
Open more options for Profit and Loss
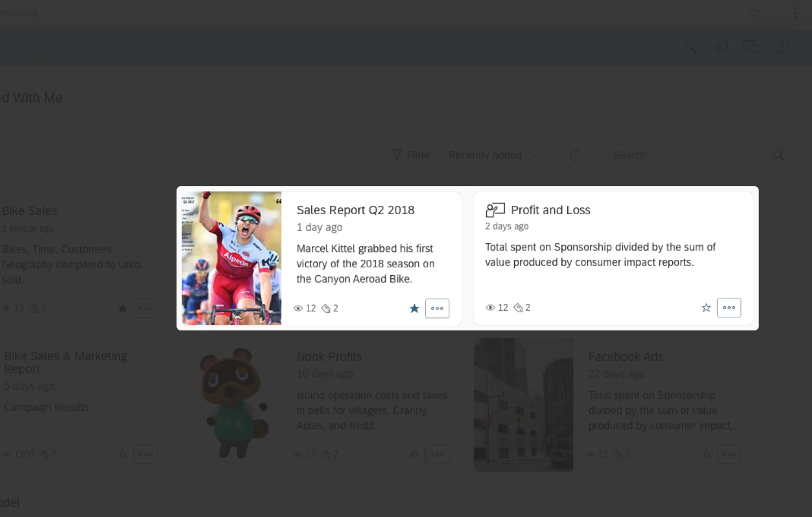[x=729, y=308]
